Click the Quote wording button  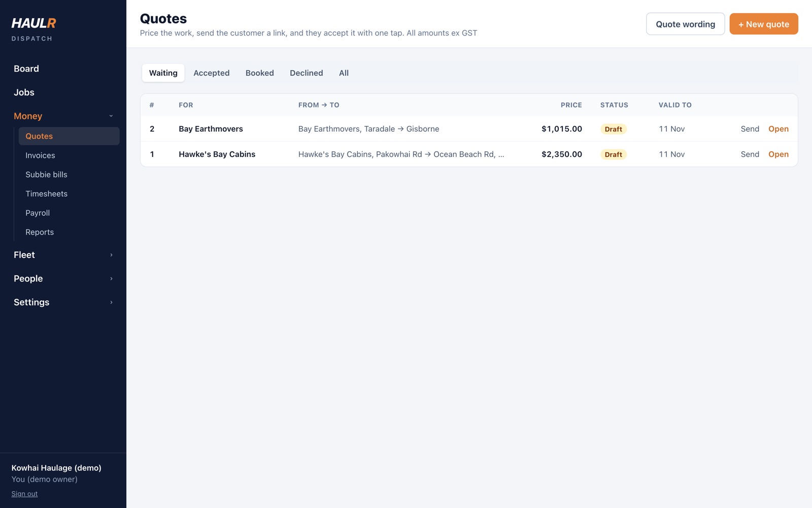[685, 24]
